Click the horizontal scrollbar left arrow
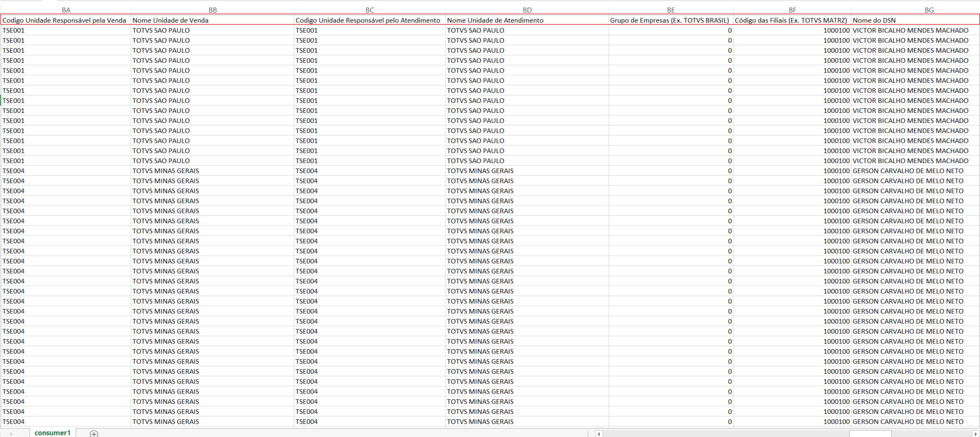The width and height of the screenshot is (980, 437). (599, 434)
